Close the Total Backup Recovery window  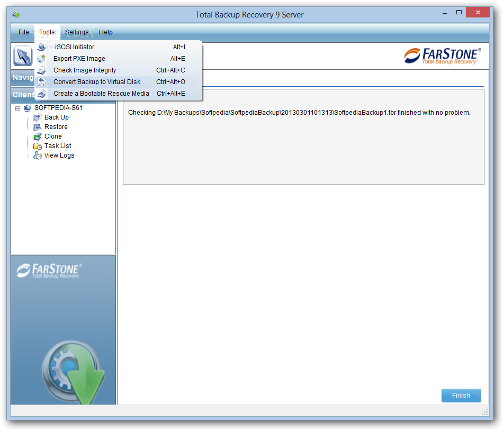tap(478, 13)
